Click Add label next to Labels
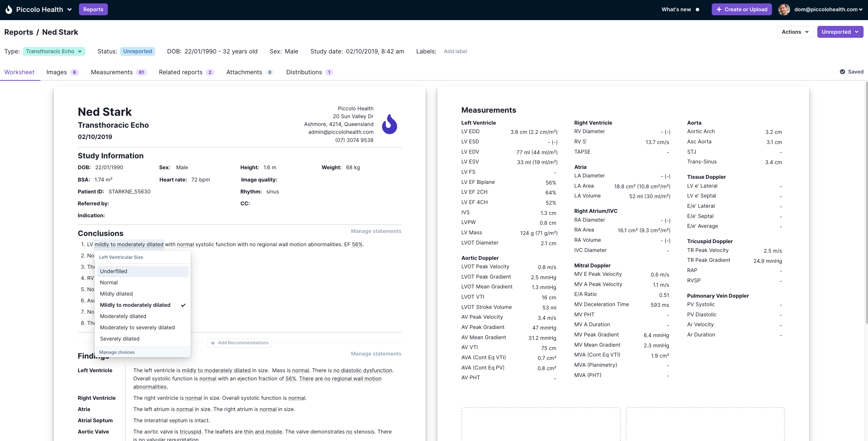The height and width of the screenshot is (441, 868). (455, 51)
